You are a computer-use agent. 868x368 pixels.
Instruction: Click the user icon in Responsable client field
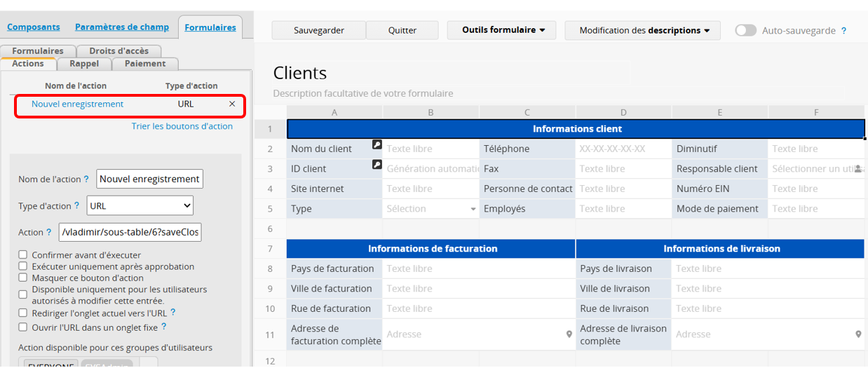click(x=858, y=169)
